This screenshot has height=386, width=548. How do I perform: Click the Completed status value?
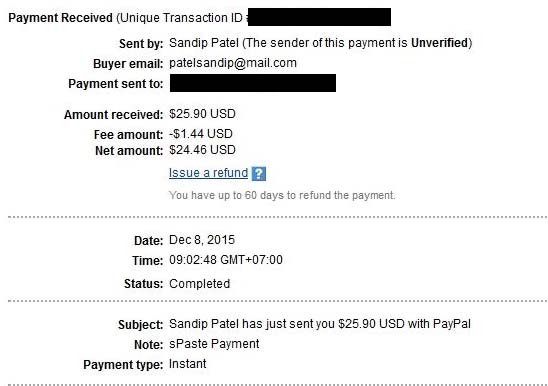pos(200,284)
